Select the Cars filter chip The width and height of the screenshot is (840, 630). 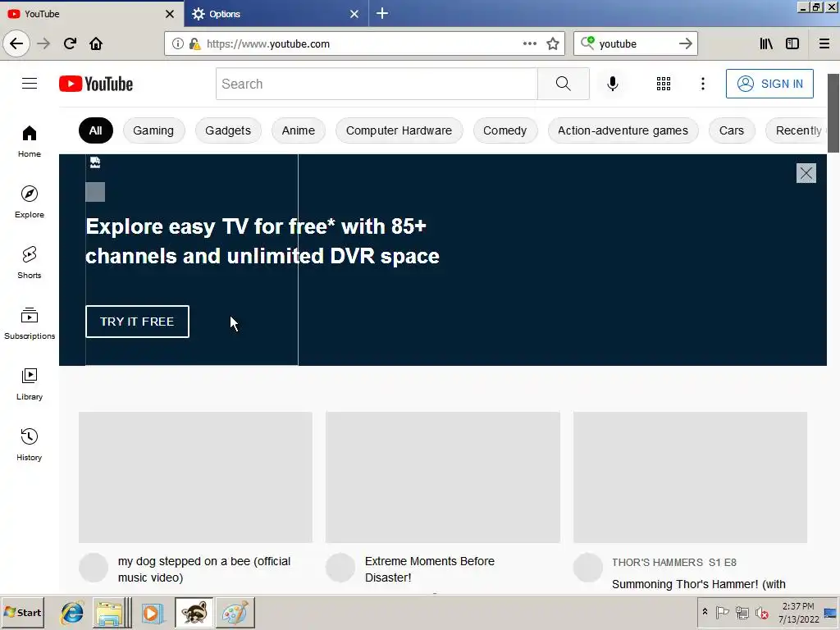pos(732,130)
